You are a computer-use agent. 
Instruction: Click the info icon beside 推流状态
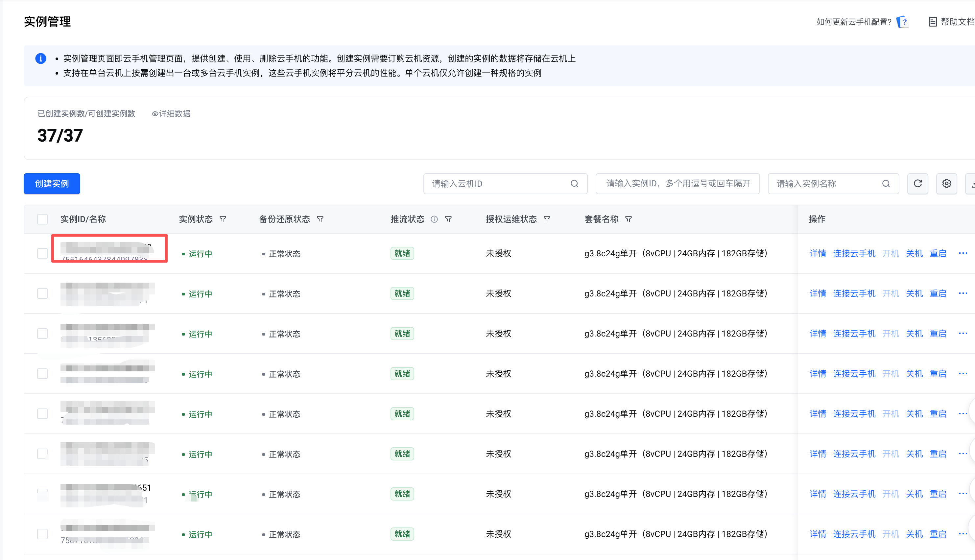[x=434, y=219]
